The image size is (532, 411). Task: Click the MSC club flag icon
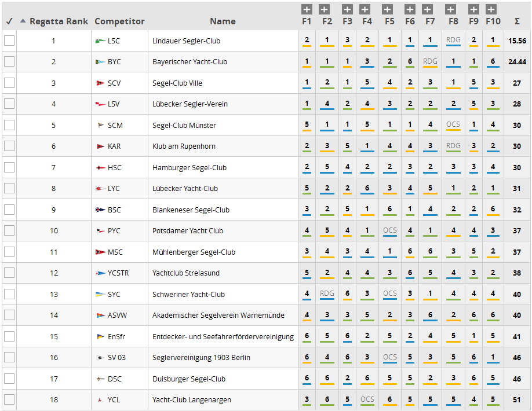pyautogui.click(x=100, y=252)
